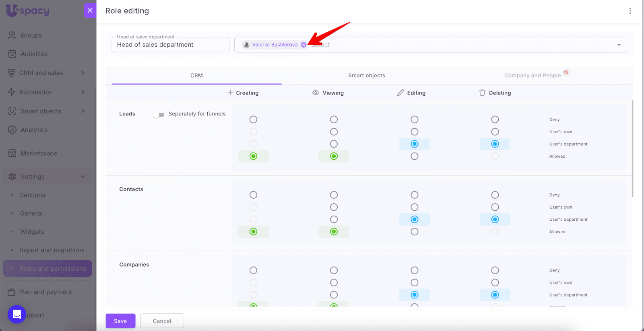Click the Analytics chart icon

pyautogui.click(x=12, y=130)
